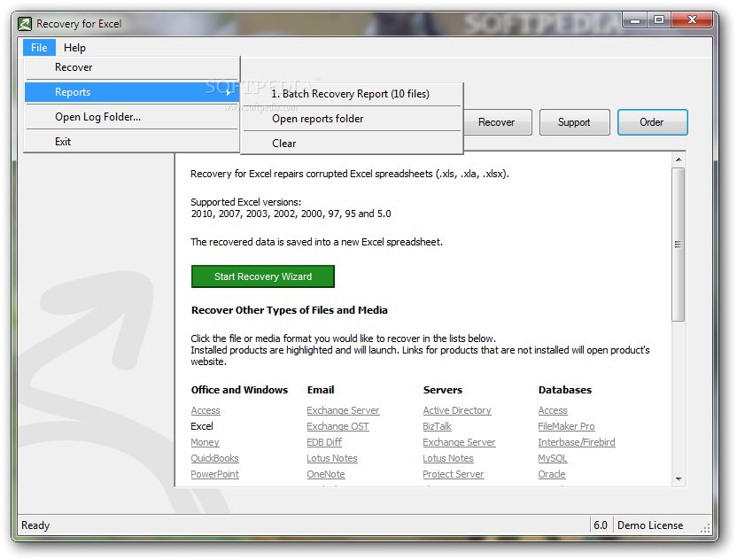
Task: Open the Email Lotus Notes link
Action: (x=332, y=458)
